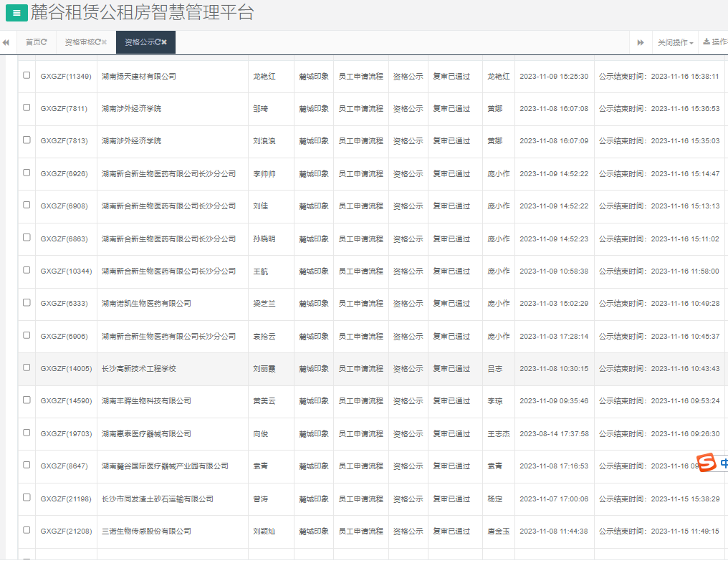Check the box for row GXGZF(11349)
Image resolution: width=728 pixels, height=563 pixels.
[x=27, y=75]
